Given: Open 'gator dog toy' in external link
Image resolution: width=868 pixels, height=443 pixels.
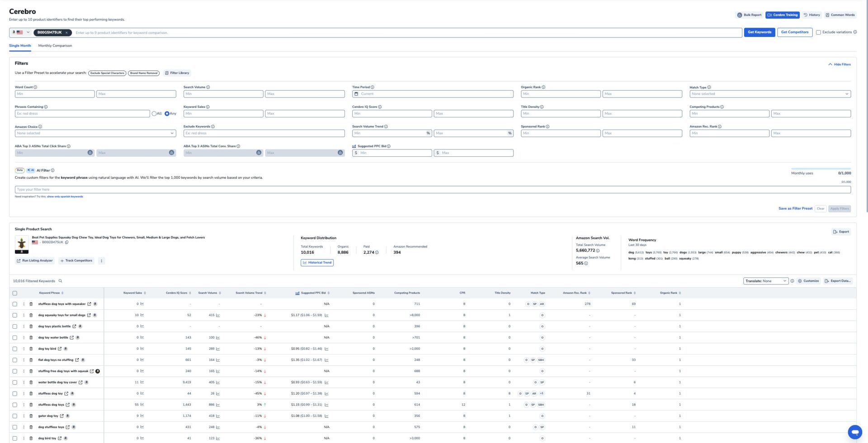Looking at the screenshot, I should coord(61,416).
